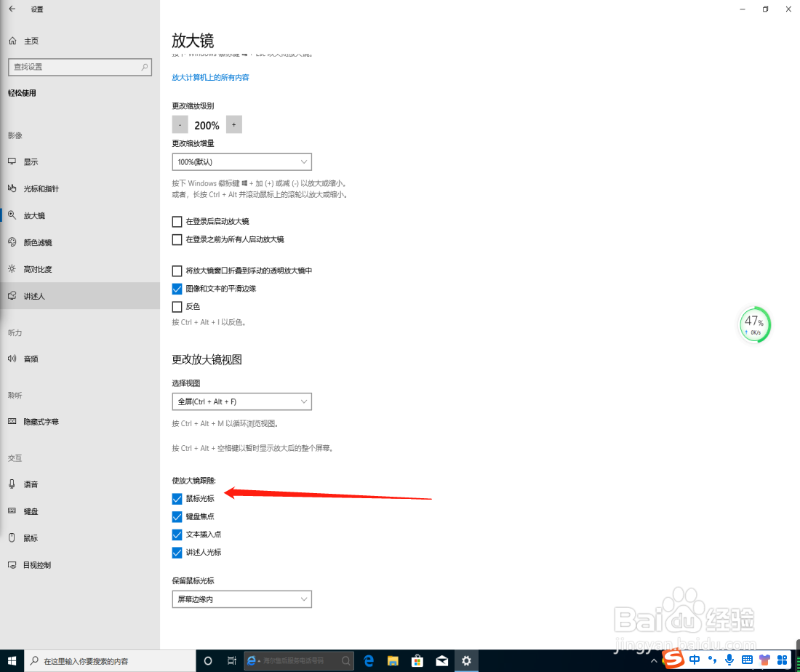Image resolution: width=800 pixels, height=672 pixels.
Task: Enable 在登录后启动放大镜 checkbox
Action: click(177, 221)
